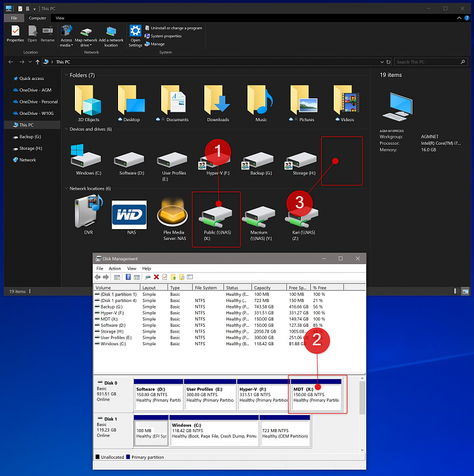Switch to the Computer ribbon tab
The image size is (474, 476).
37,18
